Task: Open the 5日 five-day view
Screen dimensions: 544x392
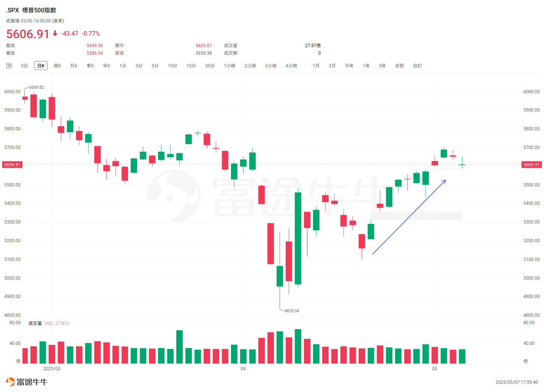Action: coord(24,66)
